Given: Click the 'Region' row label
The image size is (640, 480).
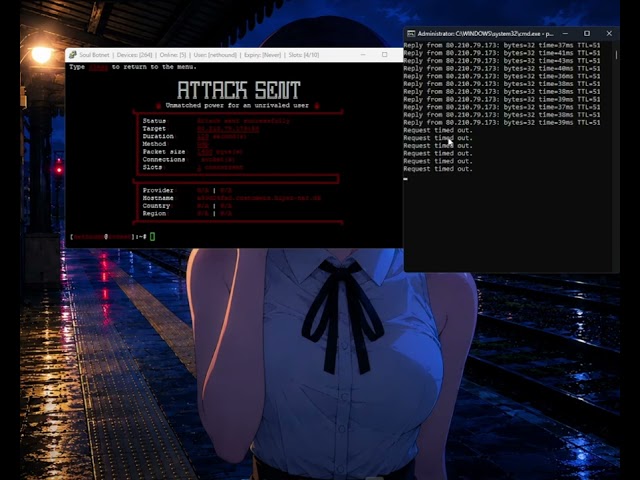Looking at the screenshot, I should (x=154, y=214).
